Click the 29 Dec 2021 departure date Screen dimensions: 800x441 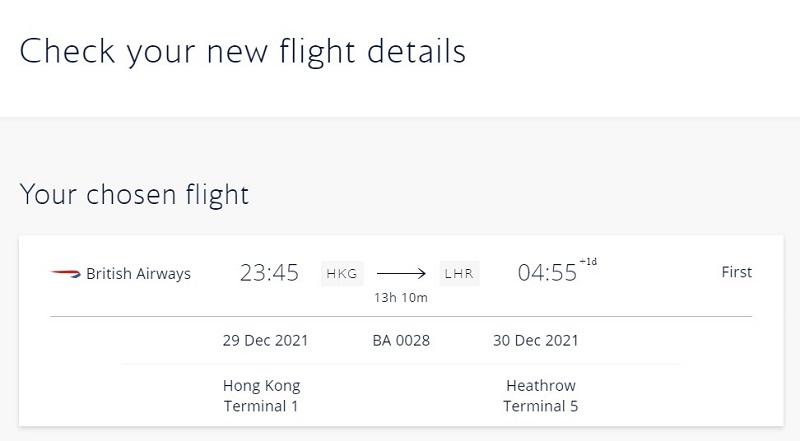[265, 340]
